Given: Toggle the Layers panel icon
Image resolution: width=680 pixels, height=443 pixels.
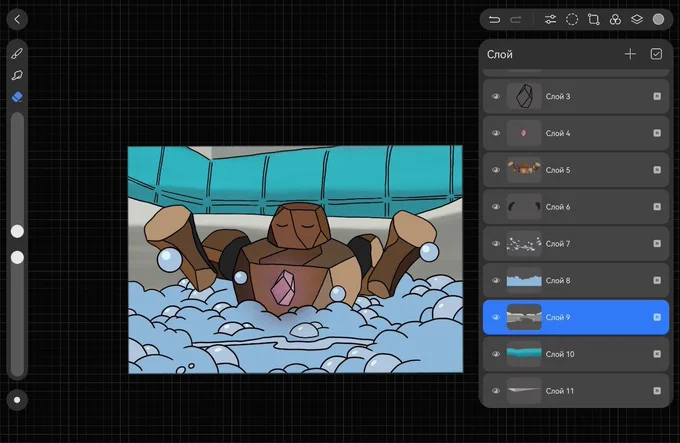Looking at the screenshot, I should (x=637, y=20).
